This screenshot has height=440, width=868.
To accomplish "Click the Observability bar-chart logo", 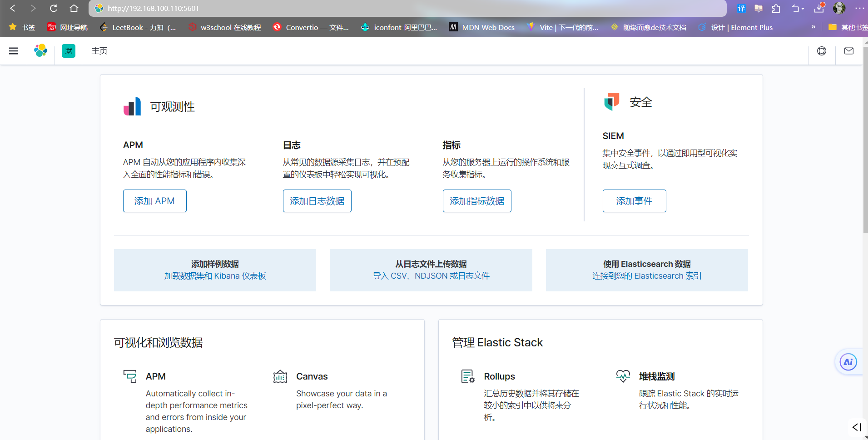I will [x=132, y=106].
